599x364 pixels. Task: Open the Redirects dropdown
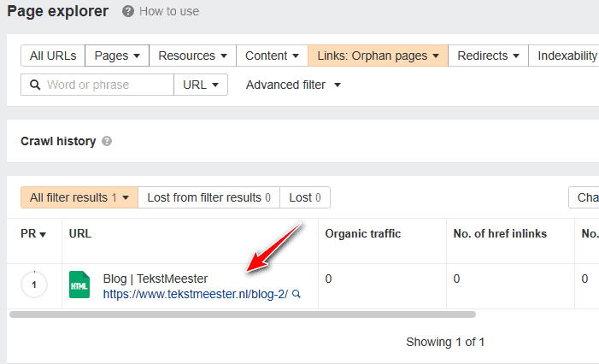click(488, 56)
